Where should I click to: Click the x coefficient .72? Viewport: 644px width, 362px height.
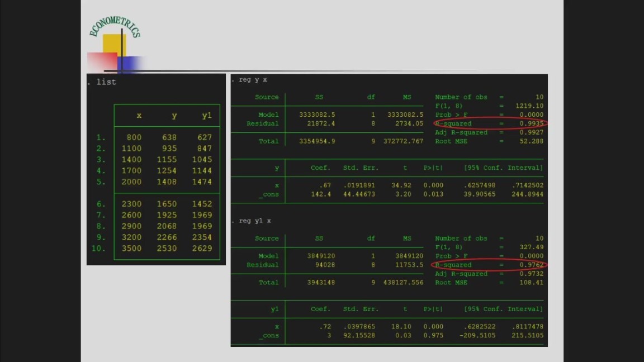coord(325,327)
